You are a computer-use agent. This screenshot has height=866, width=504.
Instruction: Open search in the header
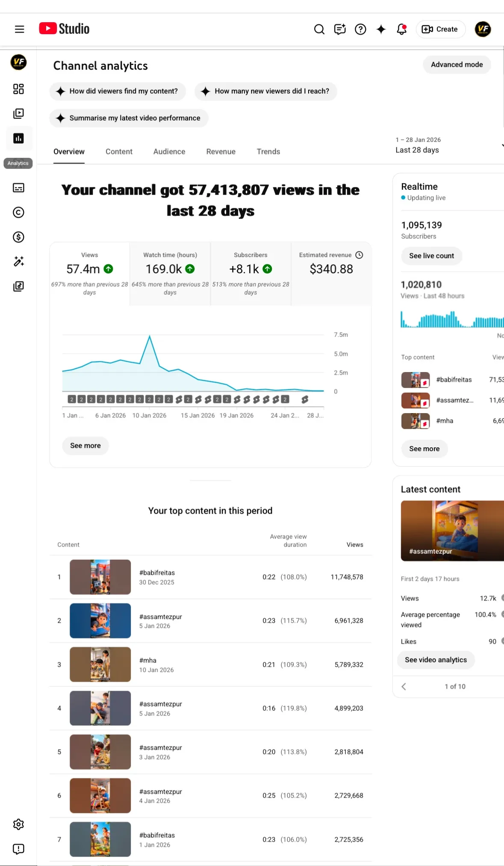pos(319,29)
